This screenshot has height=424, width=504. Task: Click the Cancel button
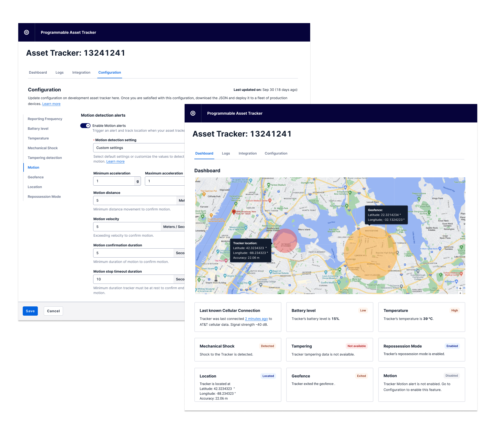[53, 311]
